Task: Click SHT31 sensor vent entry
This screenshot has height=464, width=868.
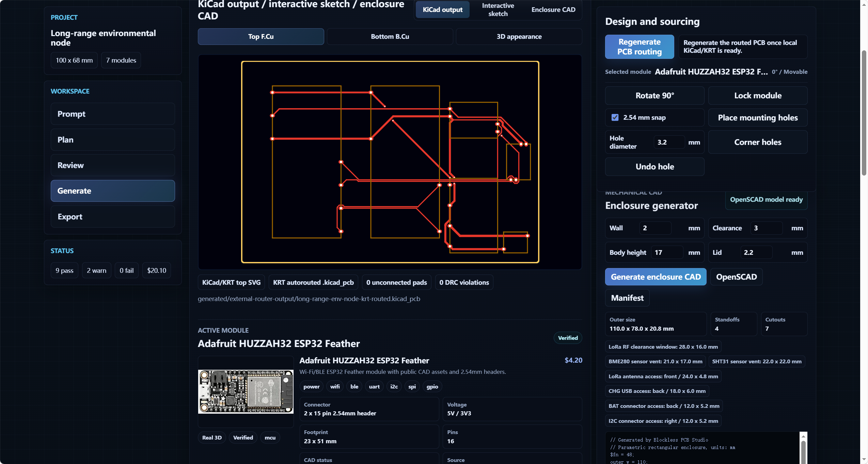Action: [x=757, y=362]
